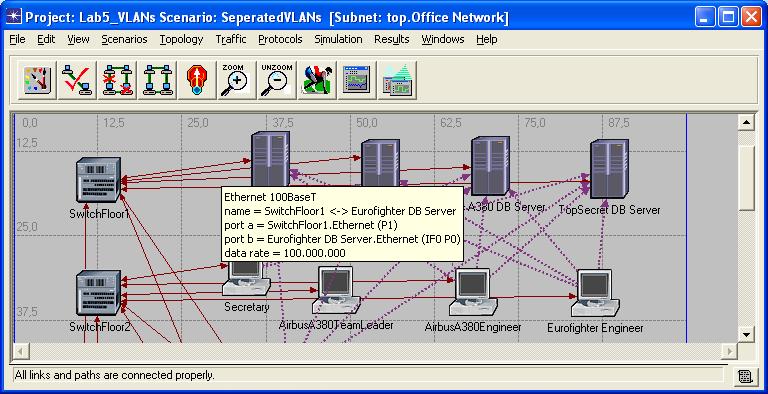Open the Traffic menu
This screenshot has width=768, height=394.
(231, 39)
